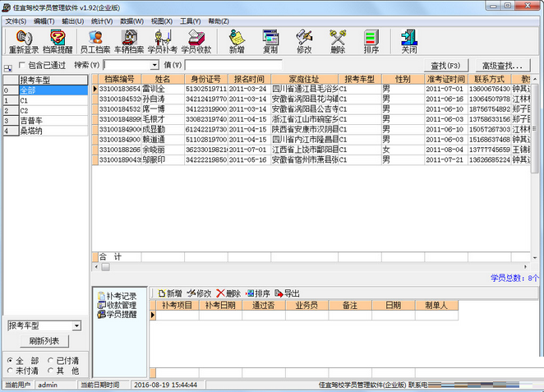Click 修改 in the lower record toolbar
Image resolution: width=544 pixels, height=392 pixels.
tap(199, 293)
